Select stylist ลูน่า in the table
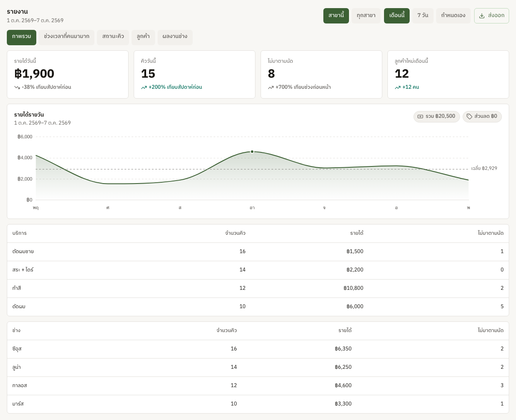 (17, 367)
